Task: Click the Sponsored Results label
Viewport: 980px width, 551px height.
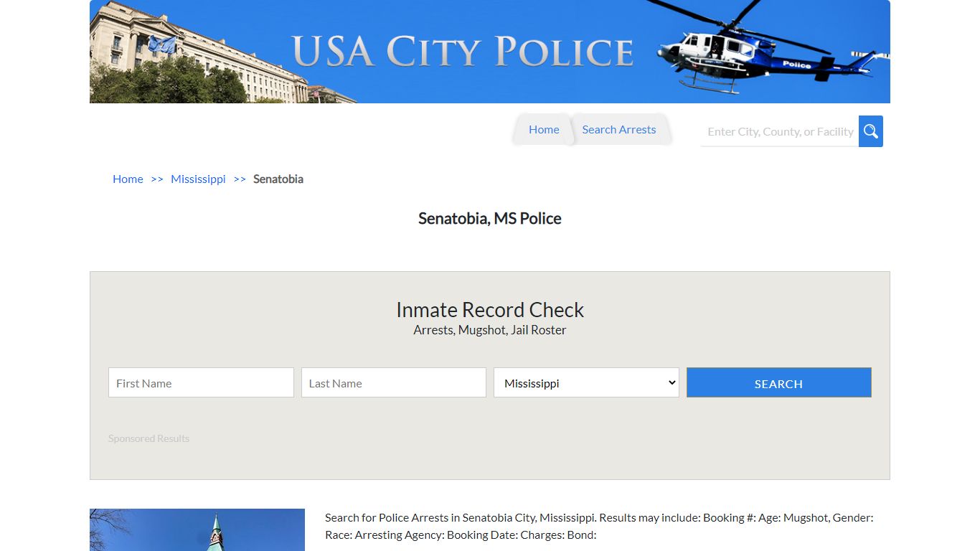Action: pyautogui.click(x=149, y=438)
